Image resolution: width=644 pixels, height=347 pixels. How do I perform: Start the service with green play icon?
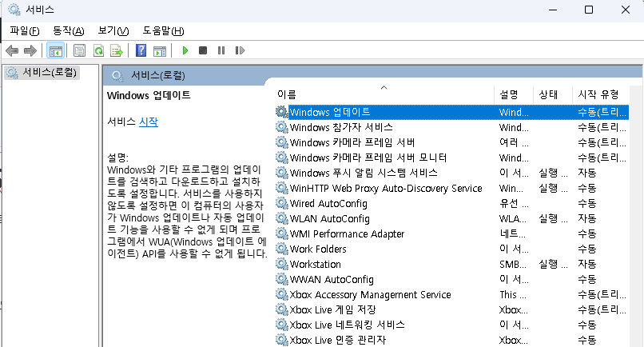(x=185, y=50)
